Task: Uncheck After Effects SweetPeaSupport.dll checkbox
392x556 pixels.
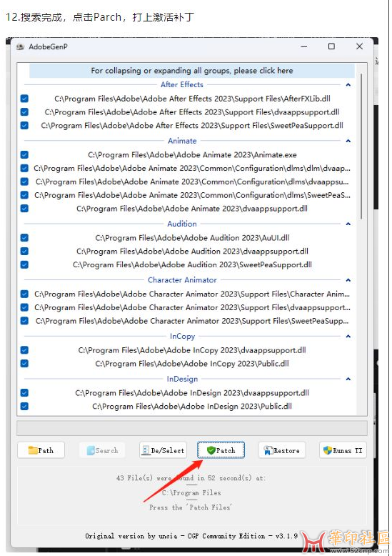Action: 24,126
